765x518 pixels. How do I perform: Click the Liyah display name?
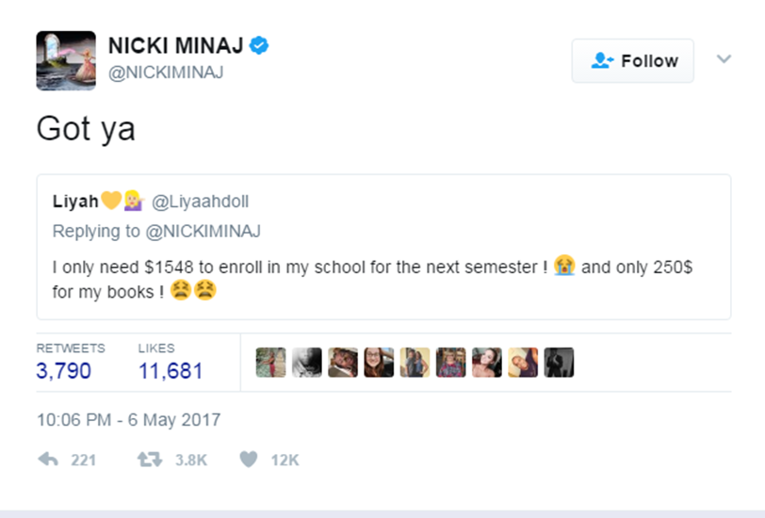click(x=76, y=201)
